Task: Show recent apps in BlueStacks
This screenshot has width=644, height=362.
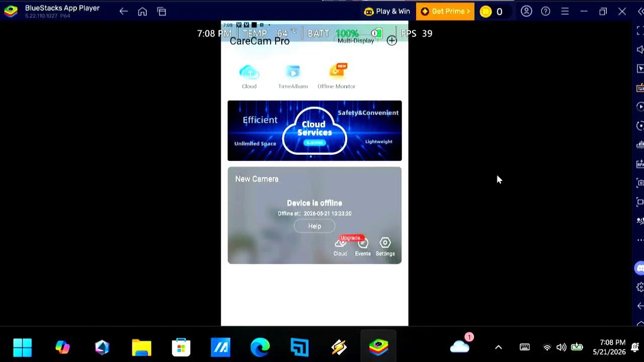Action: tap(162, 12)
